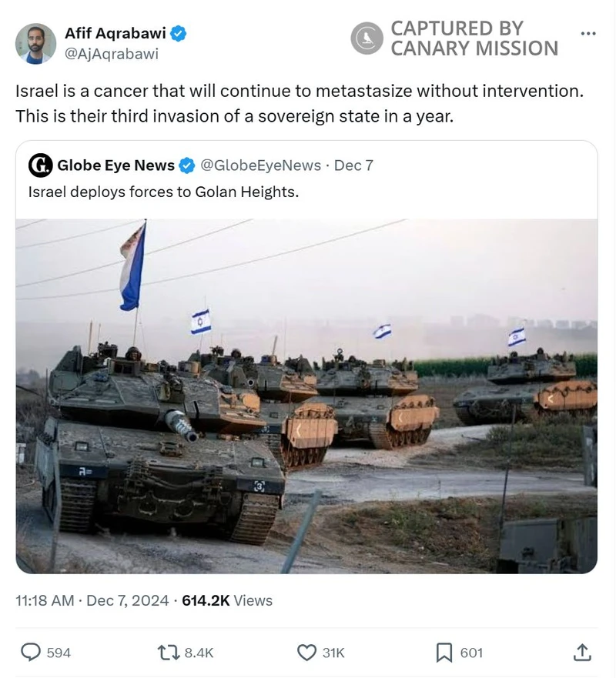Bookmark the post with the bookmark icon
Viewport: 616px width, 678px height.
(x=444, y=653)
